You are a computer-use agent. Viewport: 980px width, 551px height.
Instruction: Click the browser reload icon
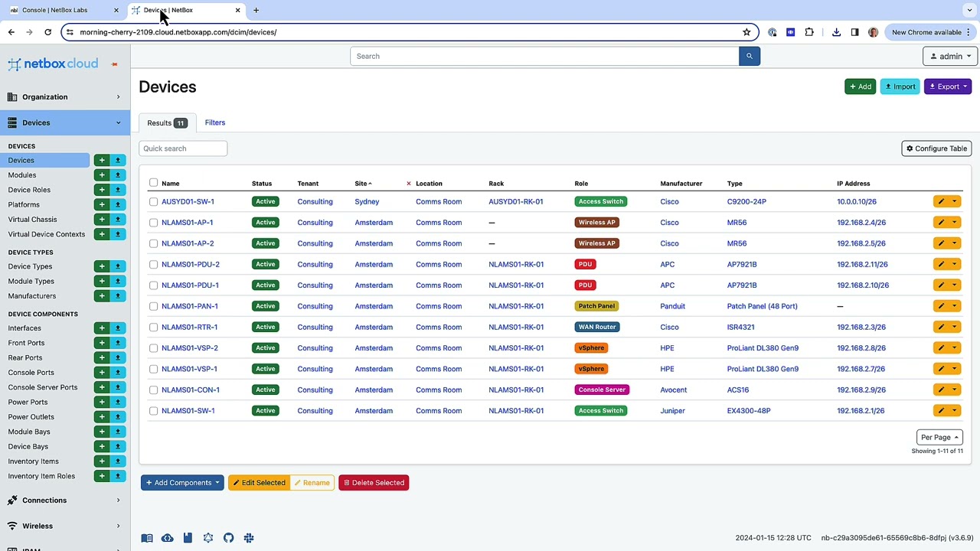47,32
